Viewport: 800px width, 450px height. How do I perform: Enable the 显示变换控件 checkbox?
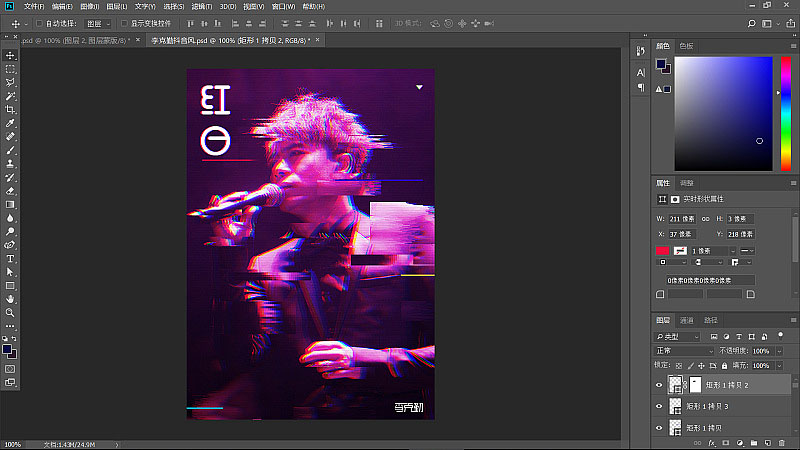(x=124, y=23)
